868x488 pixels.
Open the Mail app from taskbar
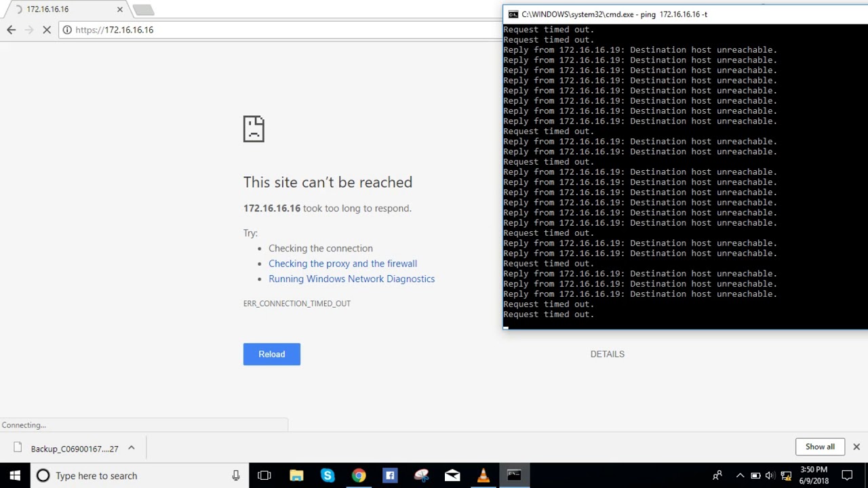[452, 476]
